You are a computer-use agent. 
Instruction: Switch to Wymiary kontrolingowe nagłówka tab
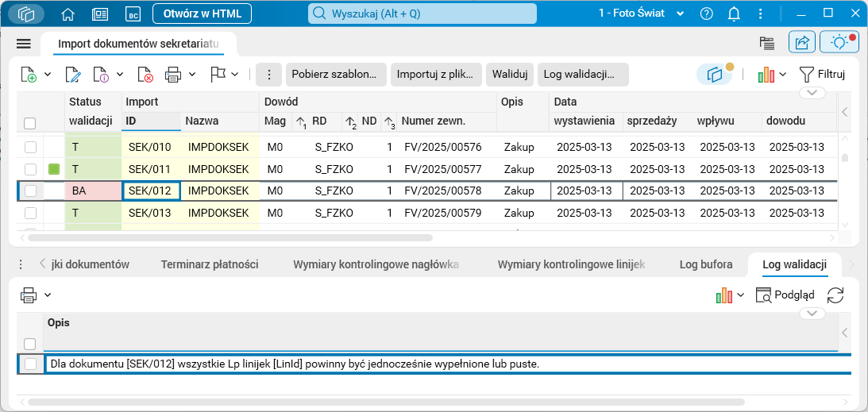pyautogui.click(x=376, y=264)
